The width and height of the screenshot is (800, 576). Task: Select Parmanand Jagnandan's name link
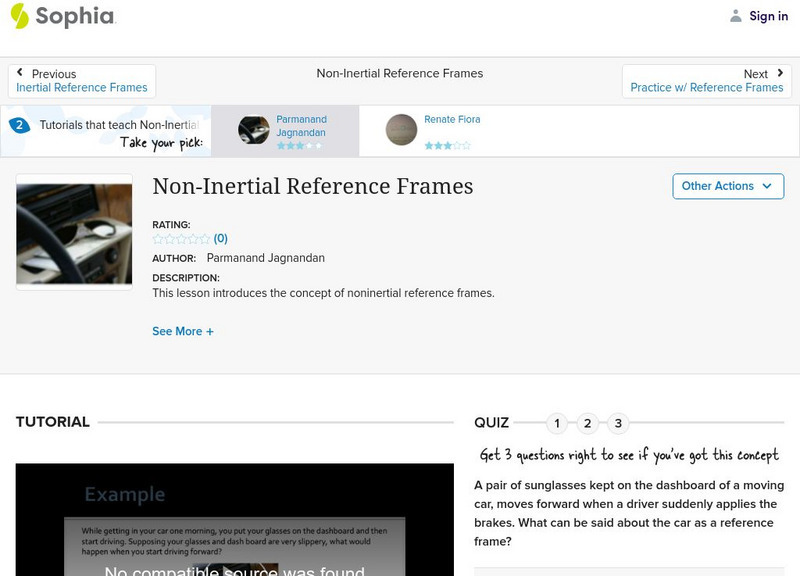301,125
